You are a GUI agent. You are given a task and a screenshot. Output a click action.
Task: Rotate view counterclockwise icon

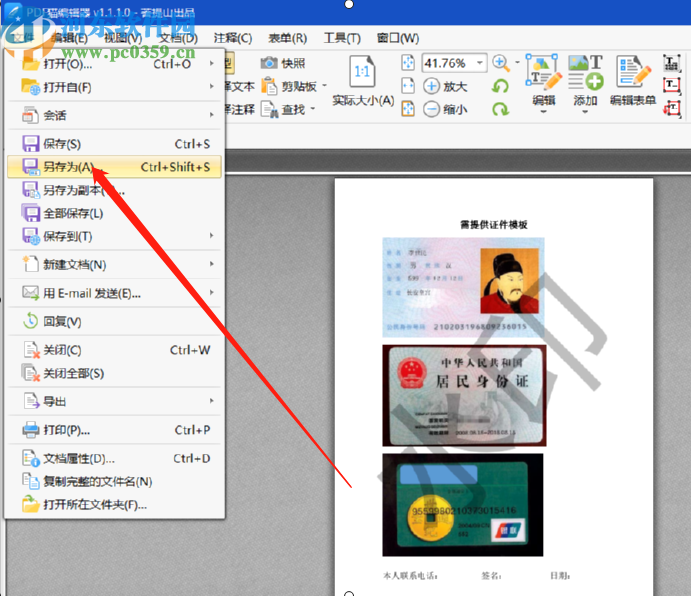point(501,86)
